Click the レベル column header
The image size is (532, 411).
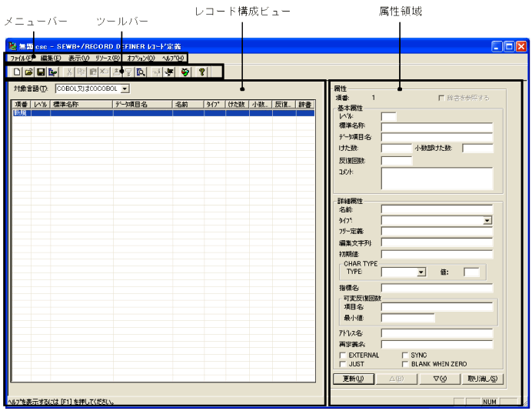(x=41, y=104)
